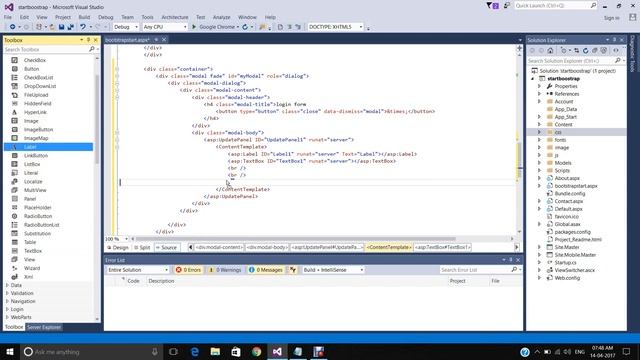Open the Analyze menu

point(222,17)
